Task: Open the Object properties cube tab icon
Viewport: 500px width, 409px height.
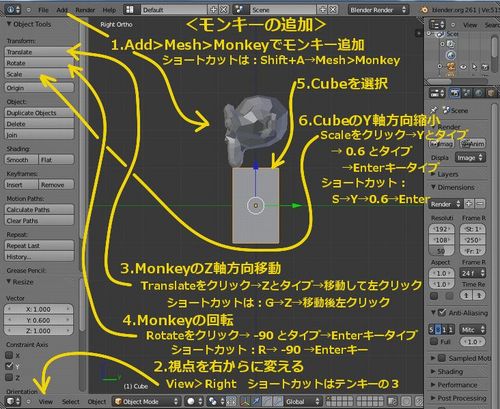Action: (491, 93)
